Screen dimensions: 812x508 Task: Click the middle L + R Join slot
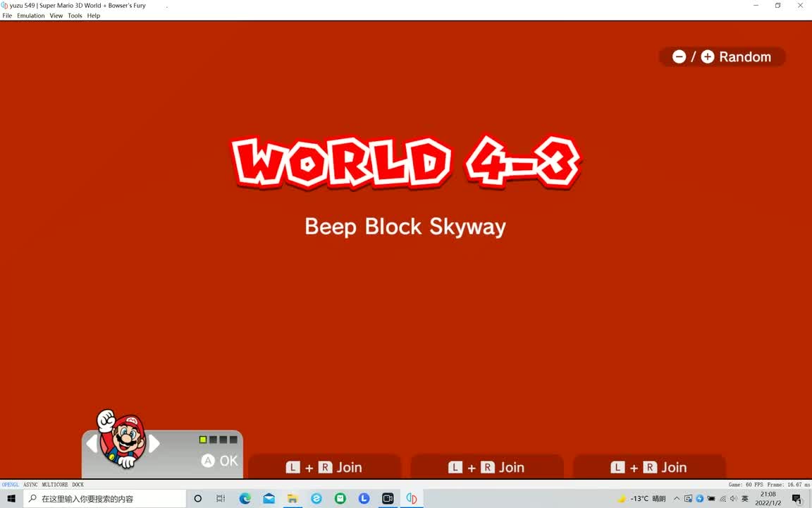pyautogui.click(x=486, y=467)
